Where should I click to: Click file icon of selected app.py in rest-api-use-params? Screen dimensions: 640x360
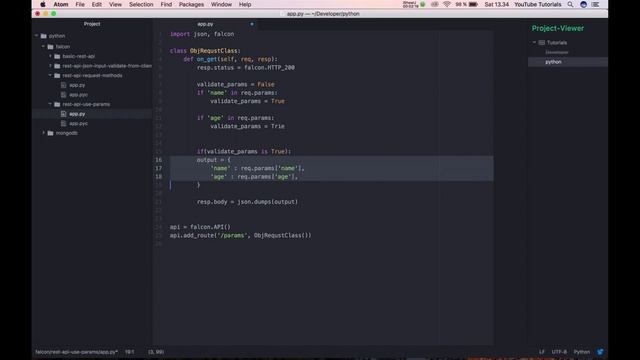click(64, 114)
